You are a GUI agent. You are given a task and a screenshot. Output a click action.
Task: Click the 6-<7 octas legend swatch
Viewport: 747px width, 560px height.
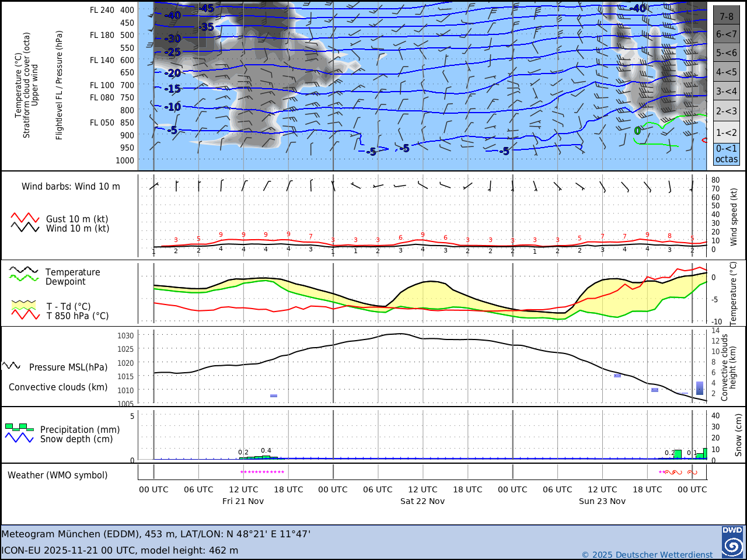(x=726, y=34)
